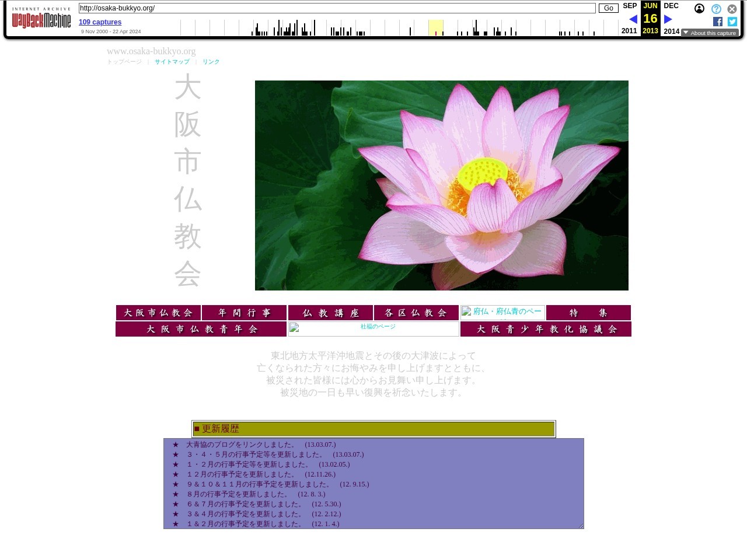Go to previous capture arrow
747x560 pixels.
coord(633,19)
